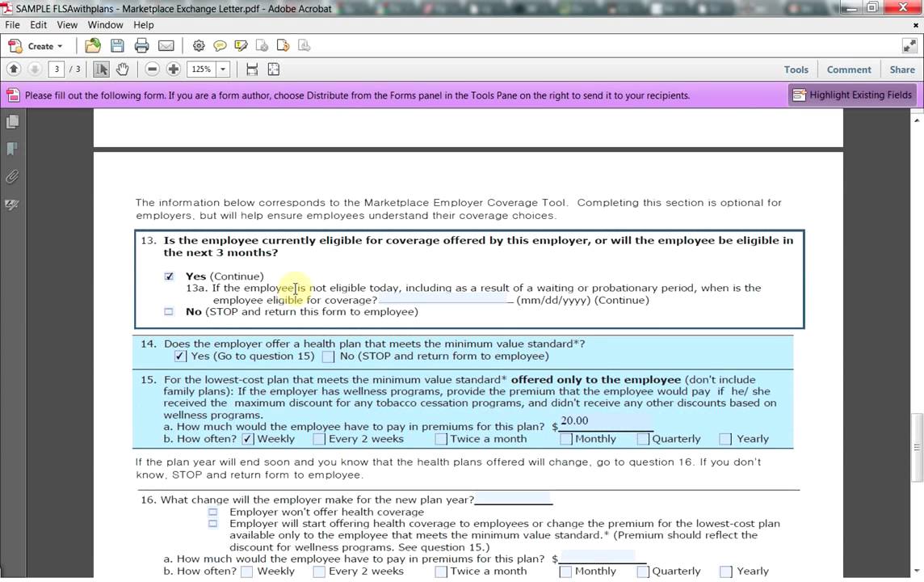The height and width of the screenshot is (582, 924).
Task: Check Weekly in question 16
Action: click(x=247, y=571)
